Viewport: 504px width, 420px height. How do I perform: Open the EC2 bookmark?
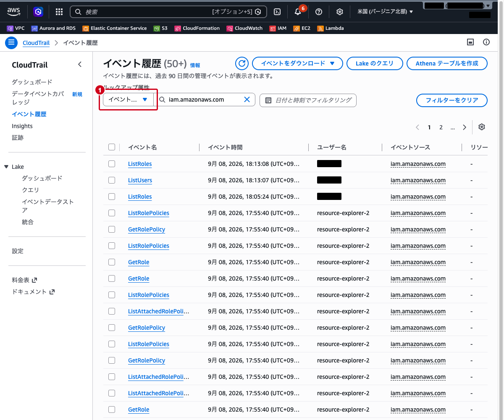point(302,28)
